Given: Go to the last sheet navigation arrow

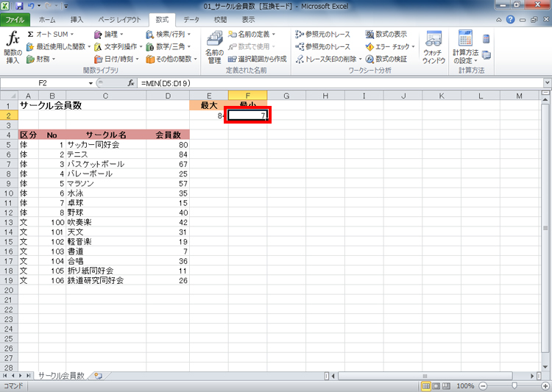Looking at the screenshot, I should click(x=29, y=376).
